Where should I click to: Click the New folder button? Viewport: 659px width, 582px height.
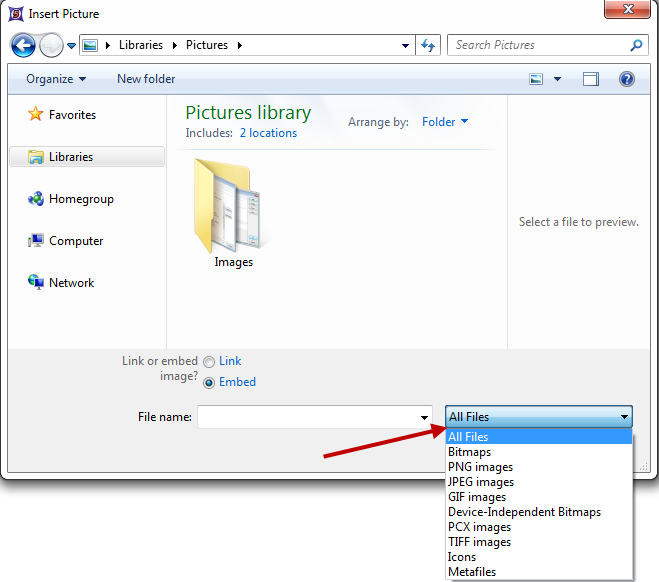[x=146, y=79]
